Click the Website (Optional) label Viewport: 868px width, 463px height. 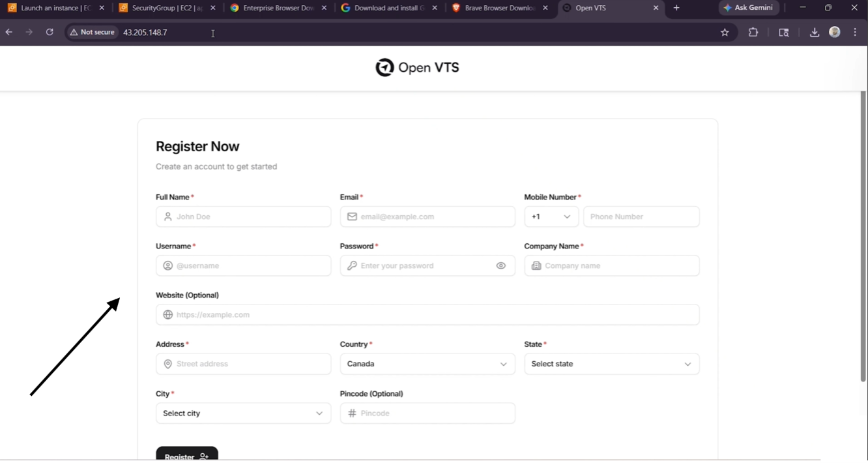click(187, 295)
